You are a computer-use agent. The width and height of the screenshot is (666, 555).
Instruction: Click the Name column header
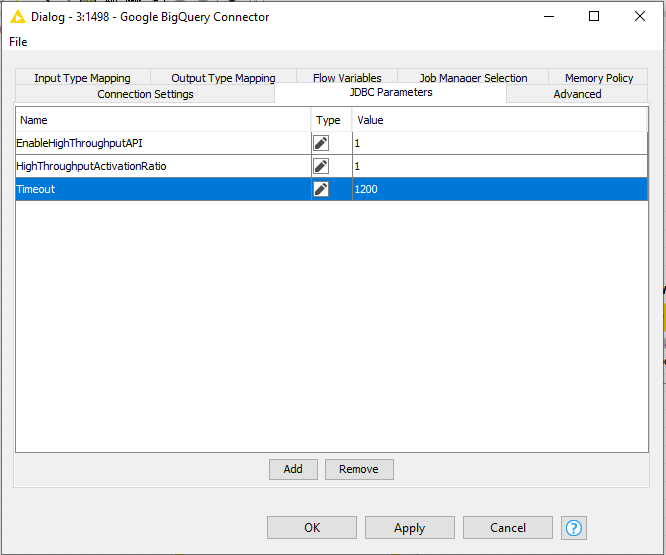coord(163,120)
